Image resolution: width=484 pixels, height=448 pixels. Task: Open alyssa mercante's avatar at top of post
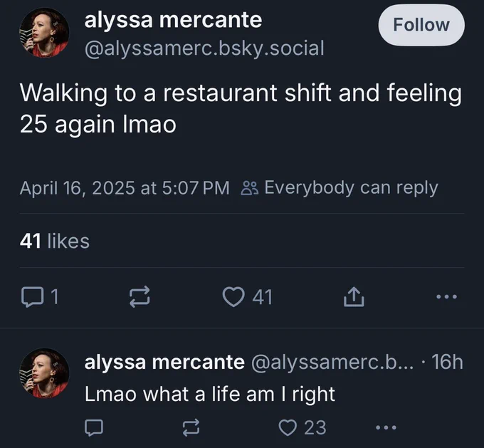click(x=44, y=33)
